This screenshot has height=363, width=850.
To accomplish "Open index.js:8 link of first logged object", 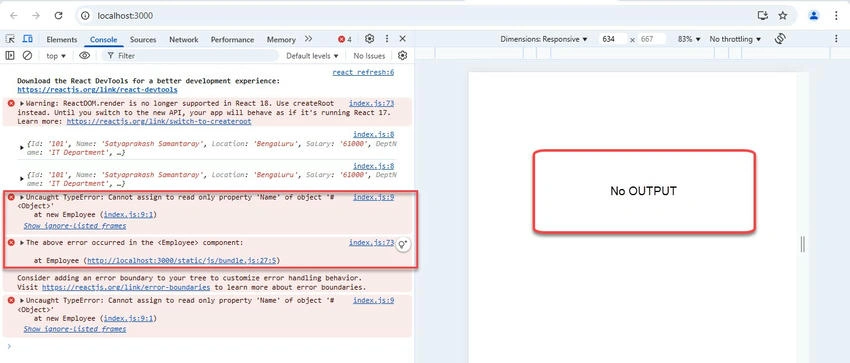I will pyautogui.click(x=374, y=134).
